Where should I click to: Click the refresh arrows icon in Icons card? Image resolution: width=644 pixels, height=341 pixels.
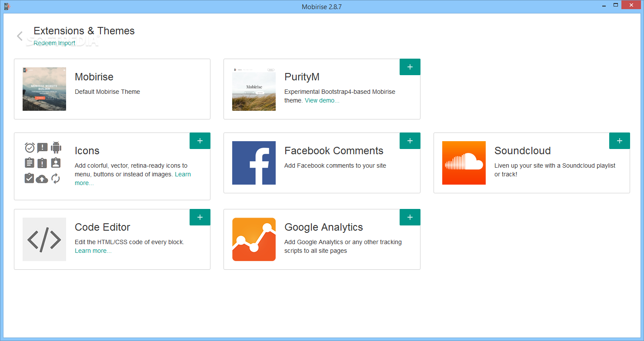tap(56, 179)
